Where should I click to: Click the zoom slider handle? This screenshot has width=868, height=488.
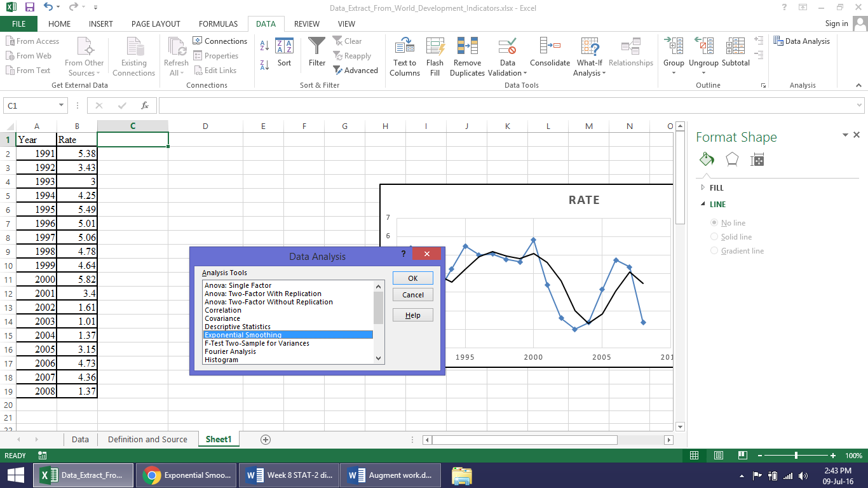[x=796, y=456]
